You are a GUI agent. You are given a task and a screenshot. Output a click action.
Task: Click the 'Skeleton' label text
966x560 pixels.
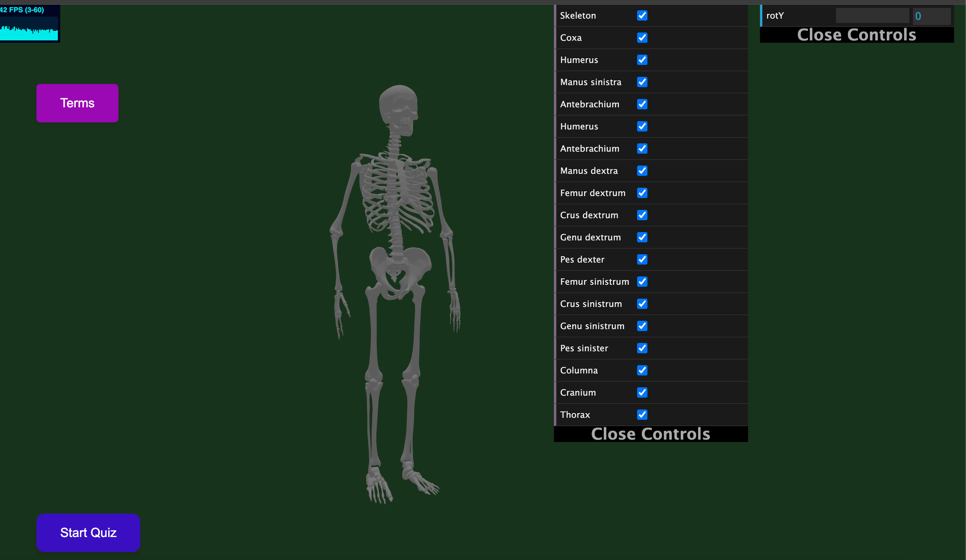578,15
